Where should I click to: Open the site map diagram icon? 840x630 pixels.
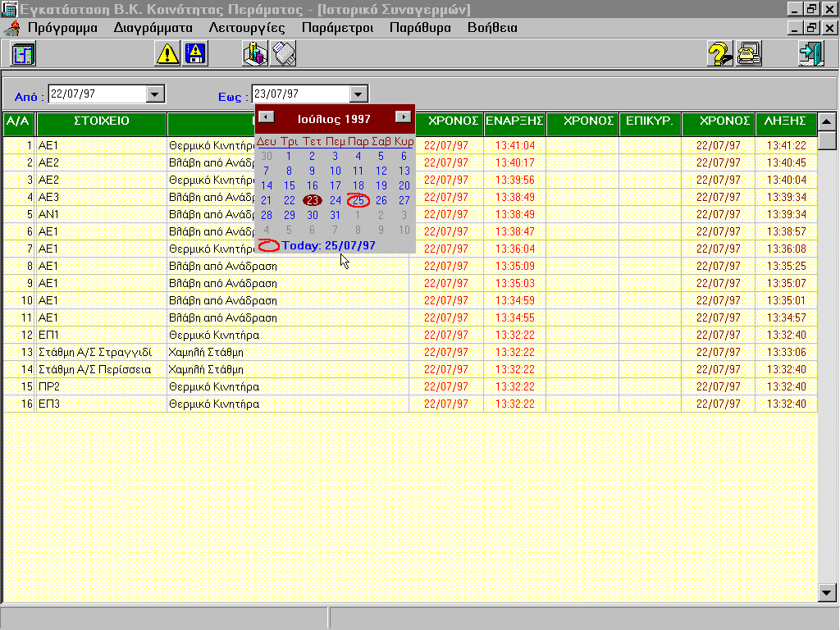[22, 54]
